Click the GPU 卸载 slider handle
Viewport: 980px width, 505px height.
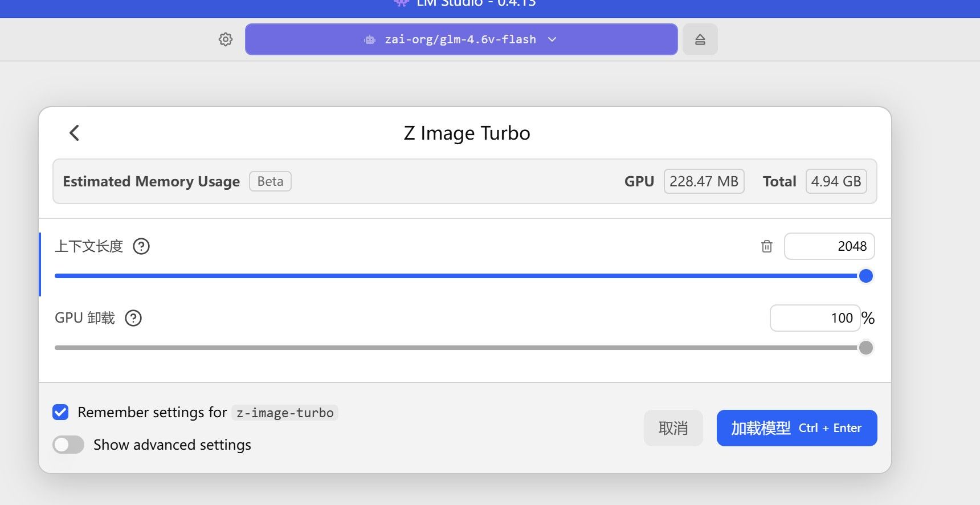tap(866, 348)
